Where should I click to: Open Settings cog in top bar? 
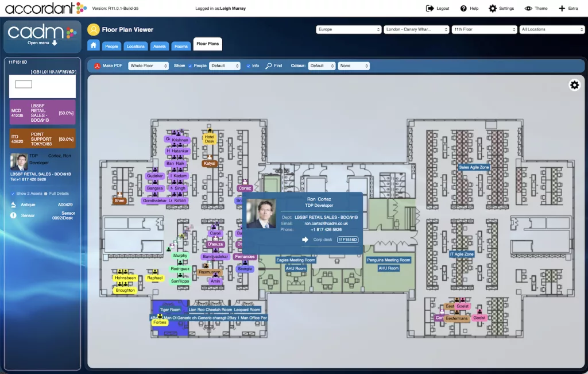[492, 8]
